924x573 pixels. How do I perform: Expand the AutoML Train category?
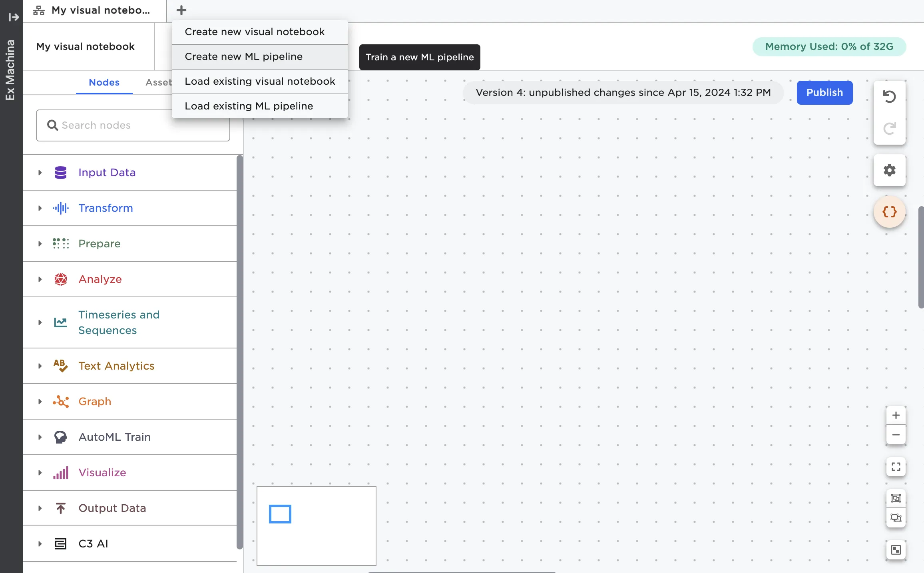40,437
